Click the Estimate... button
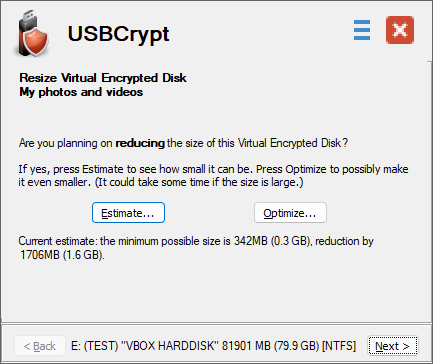The image size is (433, 364). [128, 213]
